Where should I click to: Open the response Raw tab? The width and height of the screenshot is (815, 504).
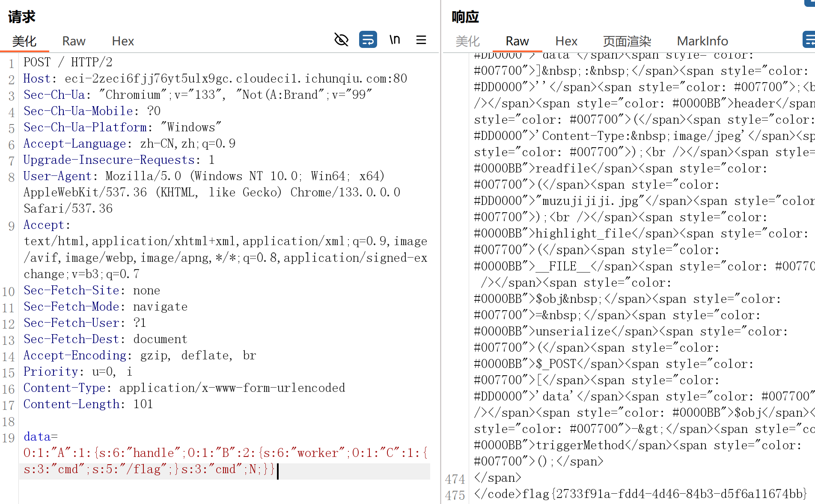tap(517, 41)
